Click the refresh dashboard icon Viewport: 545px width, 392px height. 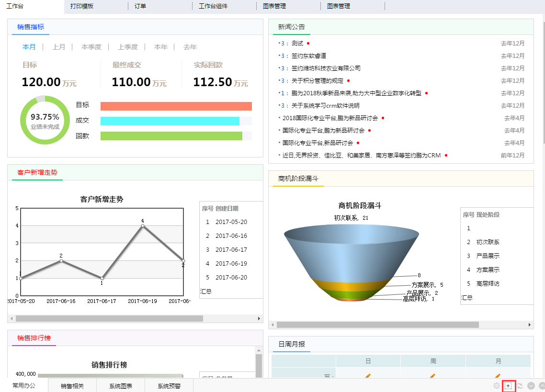point(519,385)
